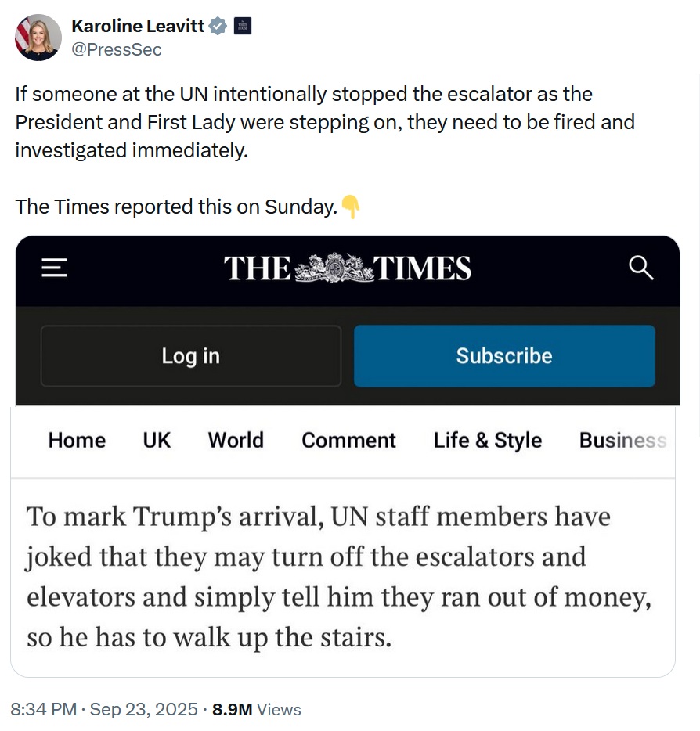The image size is (700, 731).
Task: Open the World section tab
Action: (x=235, y=441)
